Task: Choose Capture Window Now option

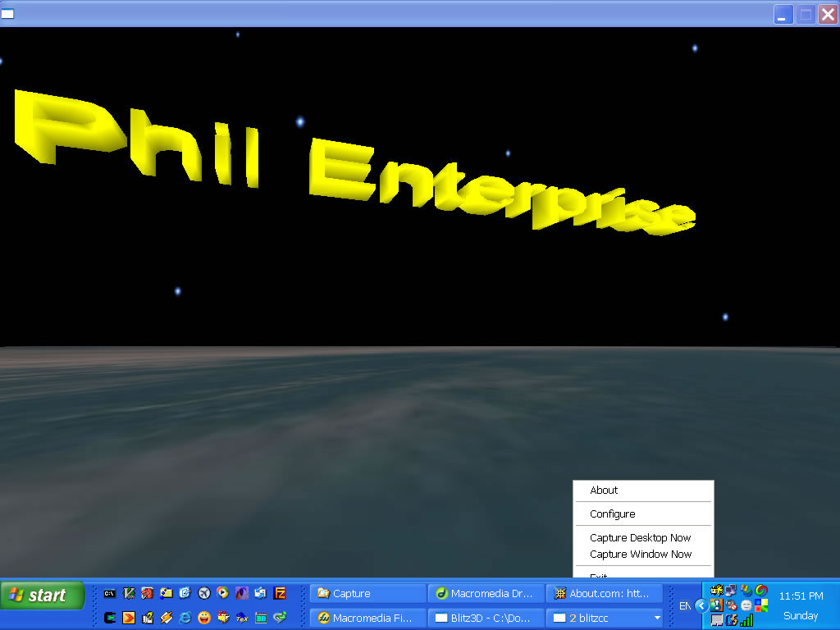Action: click(640, 555)
